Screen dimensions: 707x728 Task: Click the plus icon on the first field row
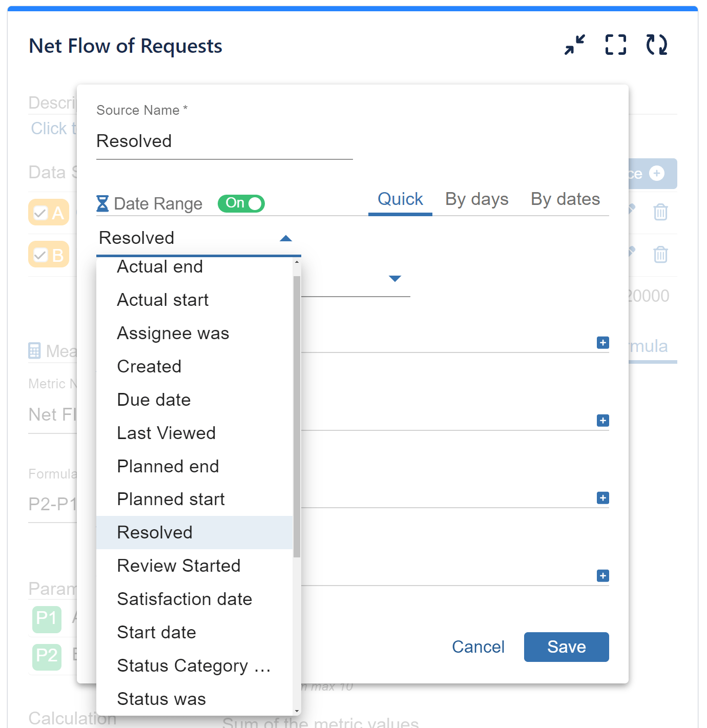coord(603,343)
